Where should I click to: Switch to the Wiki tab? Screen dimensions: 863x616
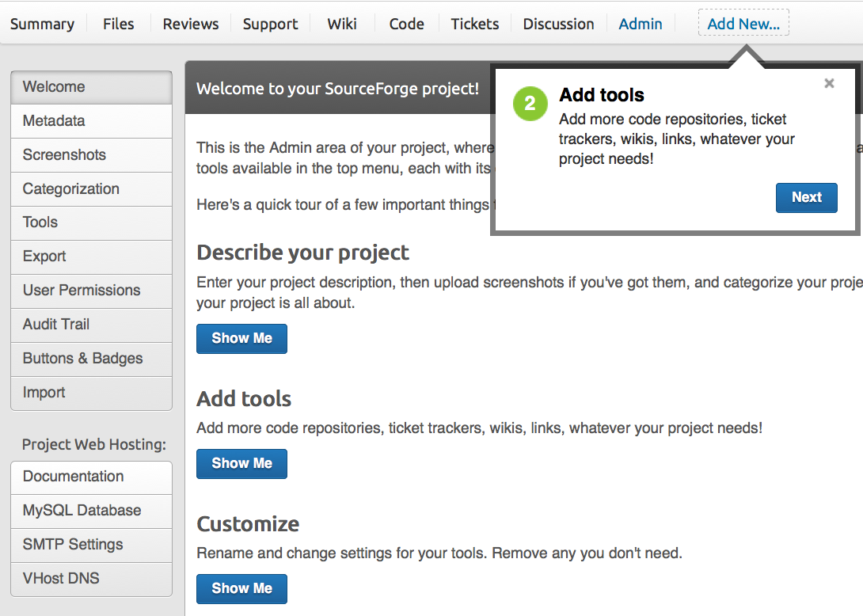pyautogui.click(x=342, y=24)
